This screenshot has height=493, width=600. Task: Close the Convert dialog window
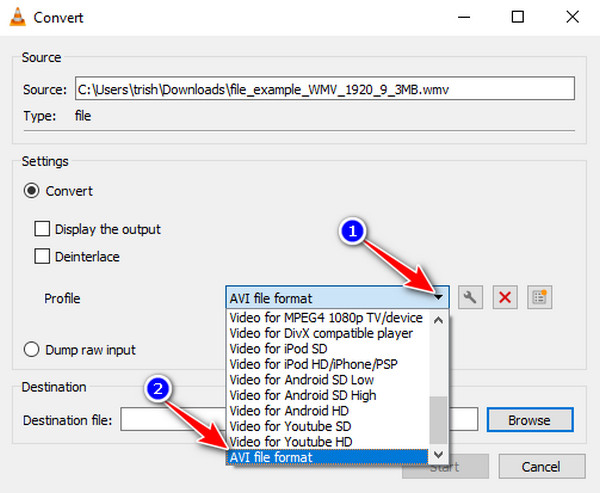coord(572,17)
